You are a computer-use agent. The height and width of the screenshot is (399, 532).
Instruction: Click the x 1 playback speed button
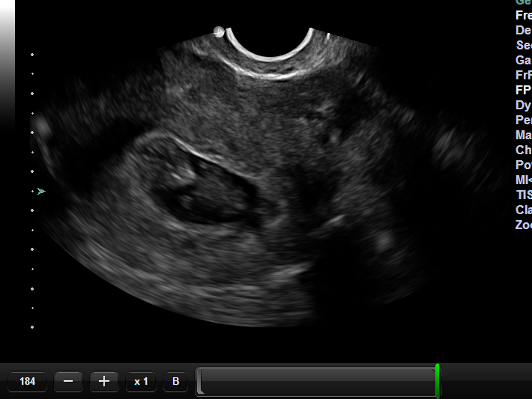(x=141, y=381)
